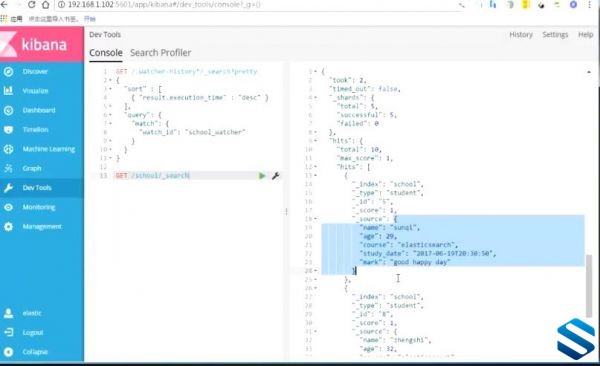Viewport: 600px width, 366px height.
Task: Click the result.execution_time desc line
Action: [x=200, y=98]
